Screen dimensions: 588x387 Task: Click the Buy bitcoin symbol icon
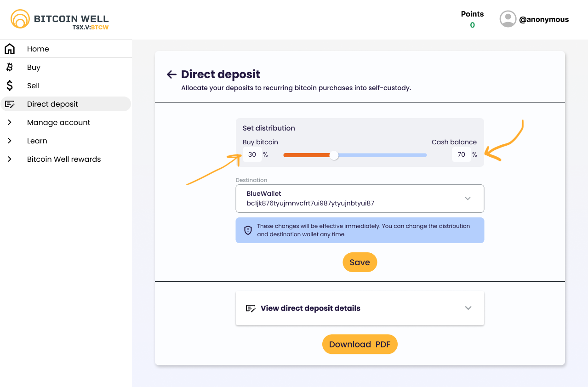(10, 67)
